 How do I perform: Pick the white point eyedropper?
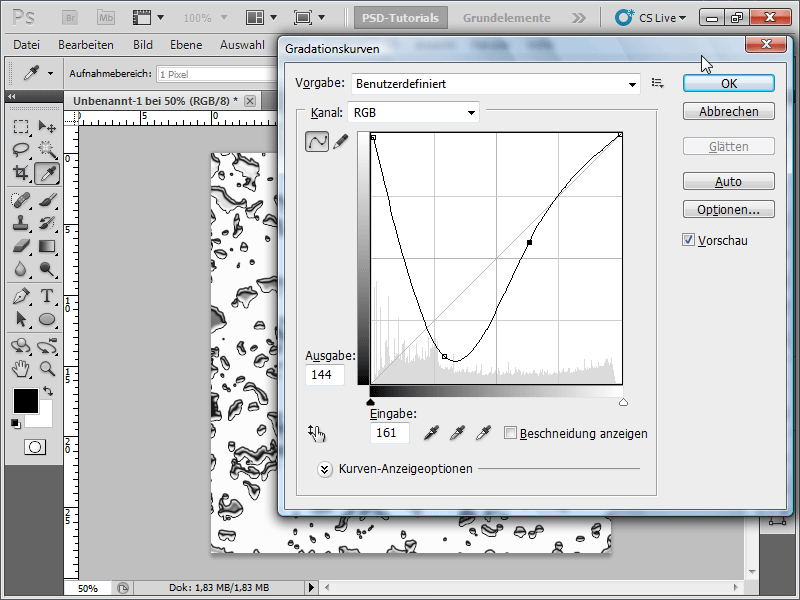483,433
